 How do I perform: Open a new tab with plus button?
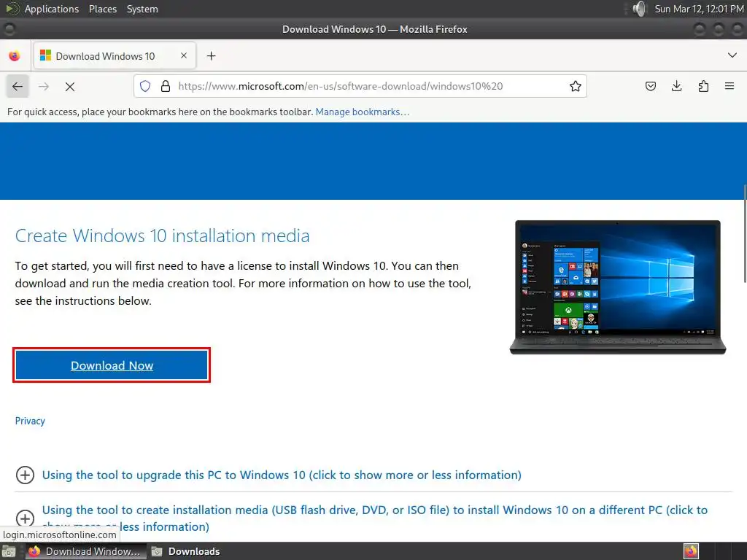coord(211,55)
